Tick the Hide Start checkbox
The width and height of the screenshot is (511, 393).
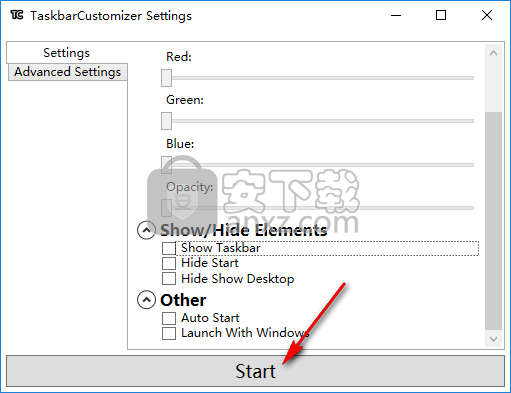[169, 263]
